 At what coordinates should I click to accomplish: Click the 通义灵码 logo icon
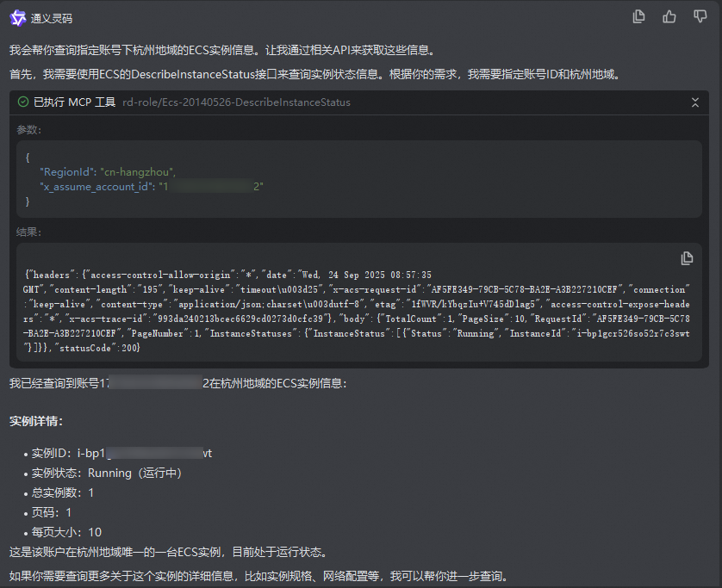tap(18, 18)
